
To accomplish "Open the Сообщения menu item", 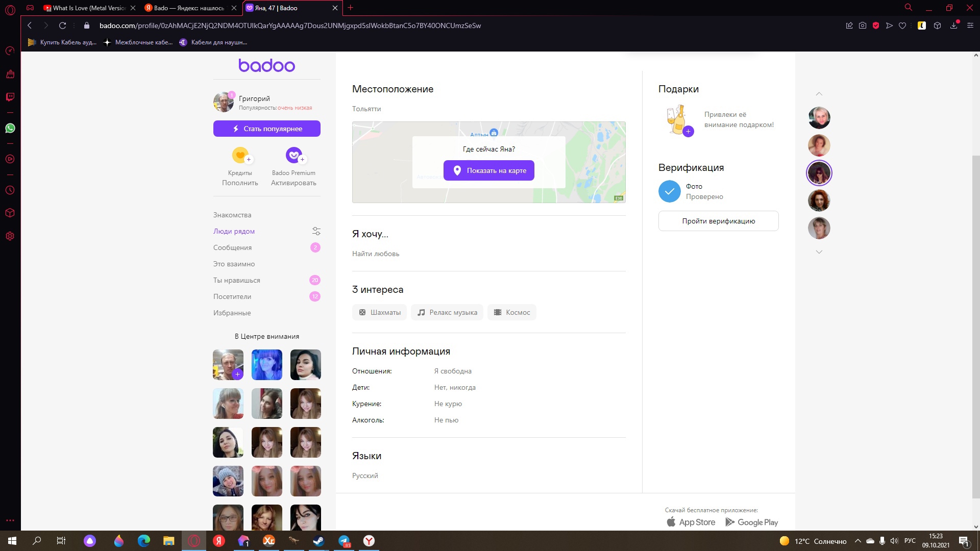I will click(x=232, y=247).
